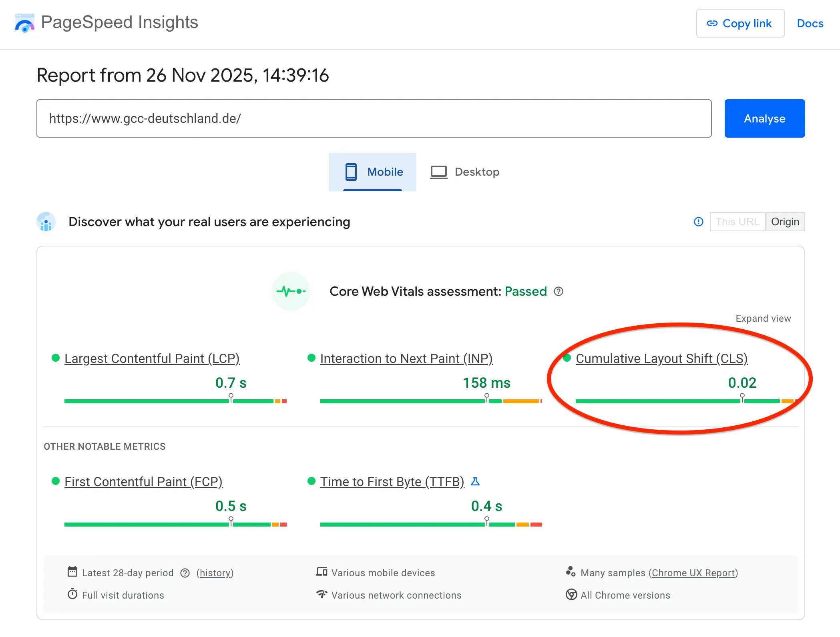Click the Copy link button

[x=740, y=23]
